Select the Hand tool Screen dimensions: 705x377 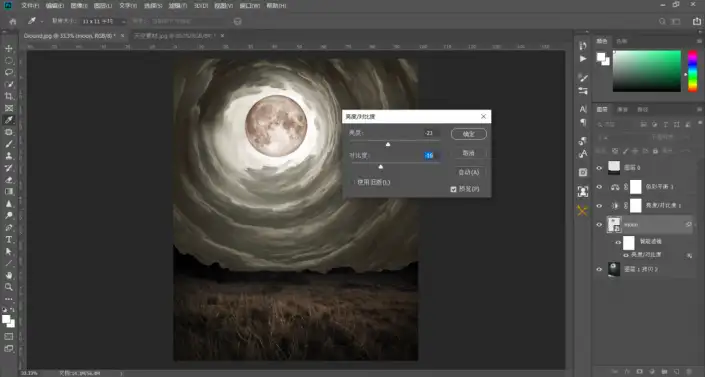pyautogui.click(x=9, y=275)
